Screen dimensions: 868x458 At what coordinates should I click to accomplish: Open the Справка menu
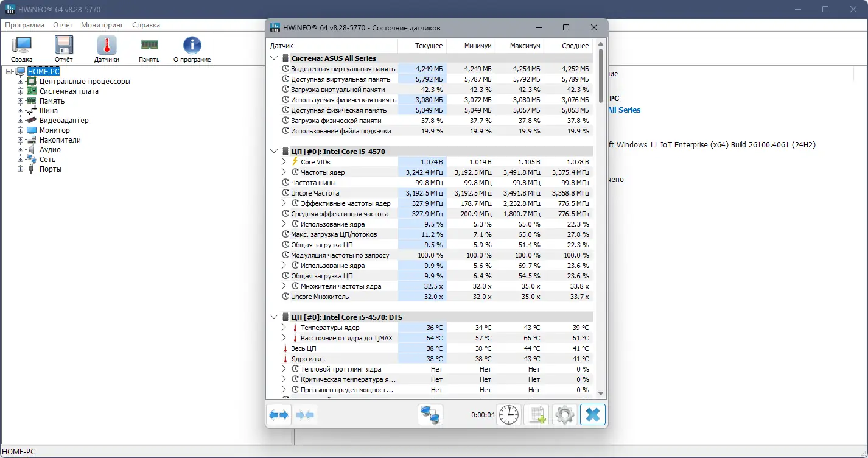[146, 25]
